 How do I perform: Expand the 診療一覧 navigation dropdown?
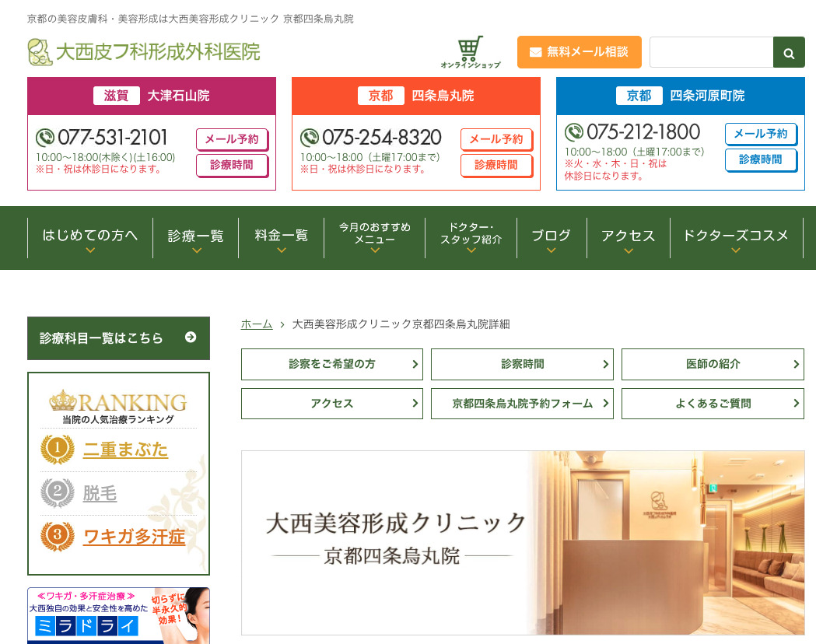[194, 235]
